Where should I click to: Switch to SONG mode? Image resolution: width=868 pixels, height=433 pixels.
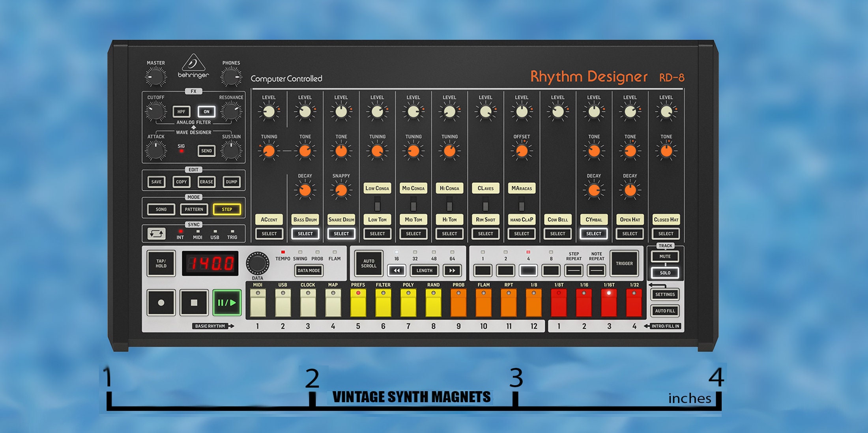point(161,209)
